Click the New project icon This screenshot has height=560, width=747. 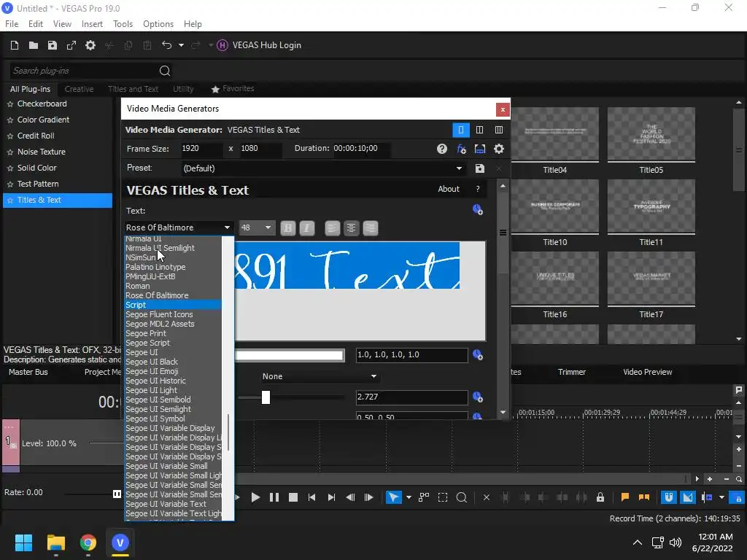coord(15,45)
